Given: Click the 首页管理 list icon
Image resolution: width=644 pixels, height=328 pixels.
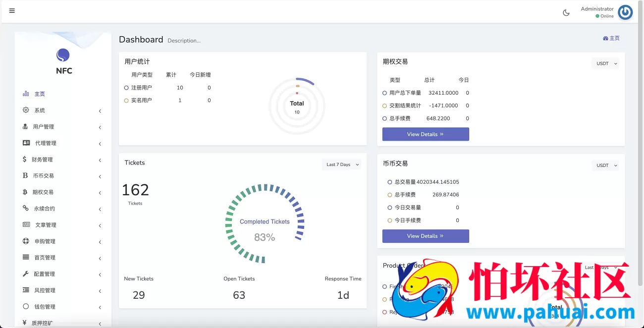Looking at the screenshot, I should [x=26, y=257].
